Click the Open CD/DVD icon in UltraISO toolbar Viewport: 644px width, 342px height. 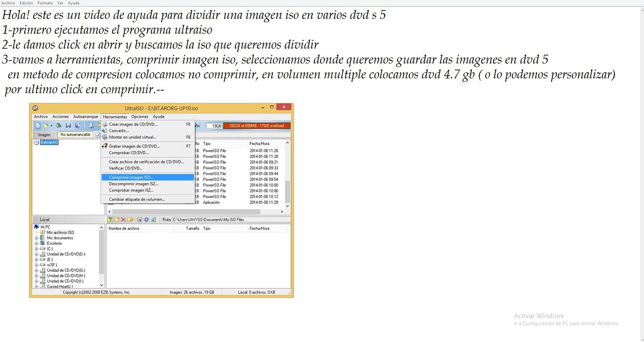tap(59, 126)
